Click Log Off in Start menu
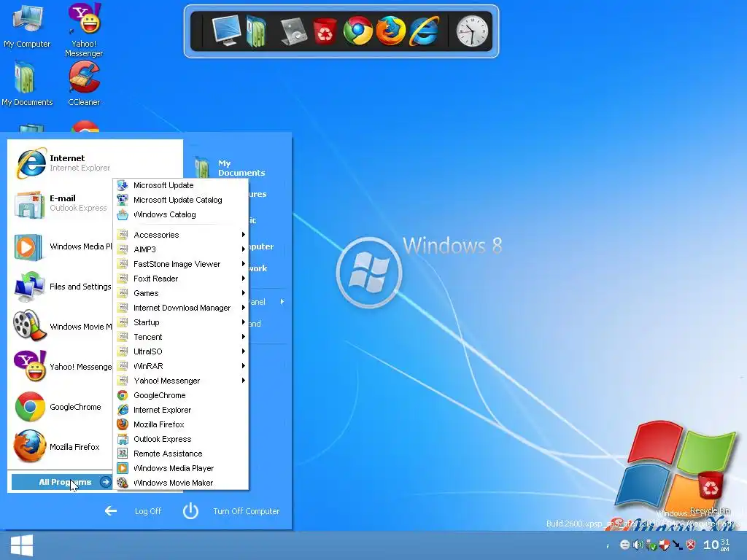 click(133, 511)
